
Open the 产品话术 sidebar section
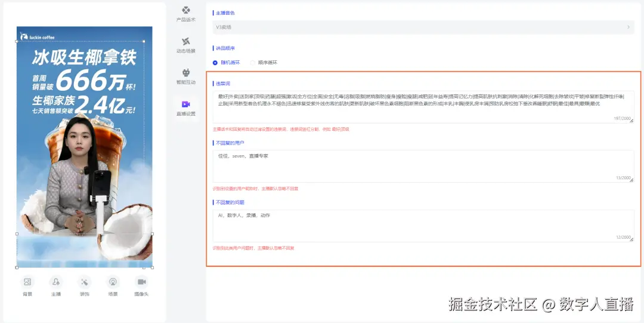tap(185, 14)
